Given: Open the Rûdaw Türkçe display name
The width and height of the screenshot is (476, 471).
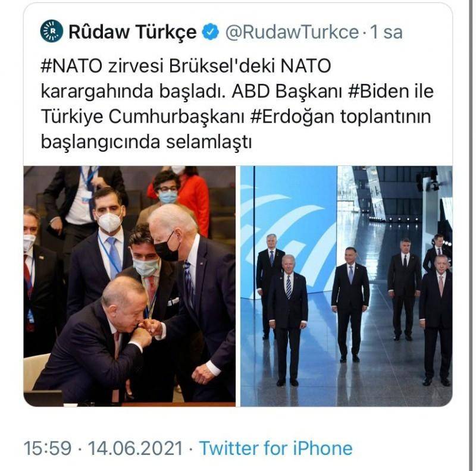Looking at the screenshot, I should click(x=133, y=32).
